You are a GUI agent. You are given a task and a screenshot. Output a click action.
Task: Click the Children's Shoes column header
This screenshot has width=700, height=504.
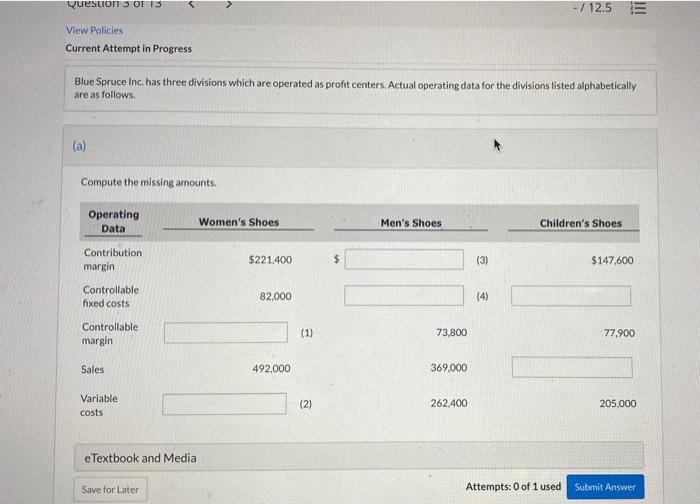580,223
